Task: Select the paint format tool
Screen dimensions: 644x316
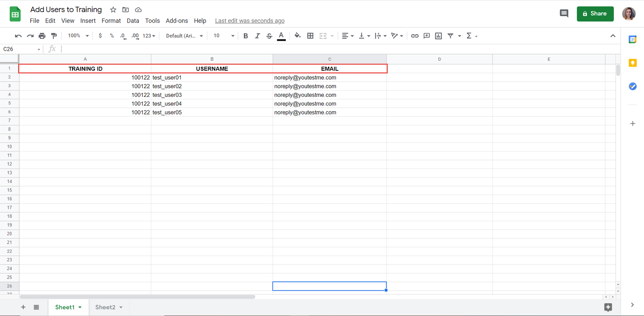Action: [54, 36]
